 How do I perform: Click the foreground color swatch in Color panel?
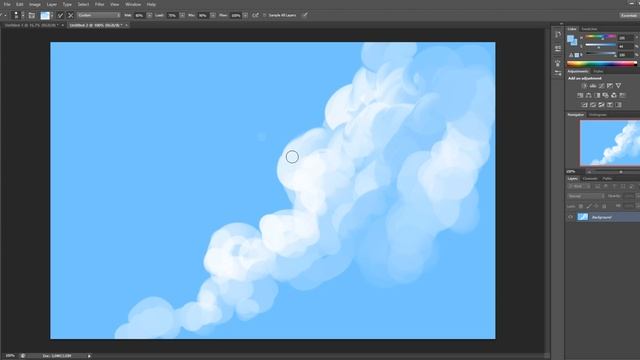coord(570,38)
